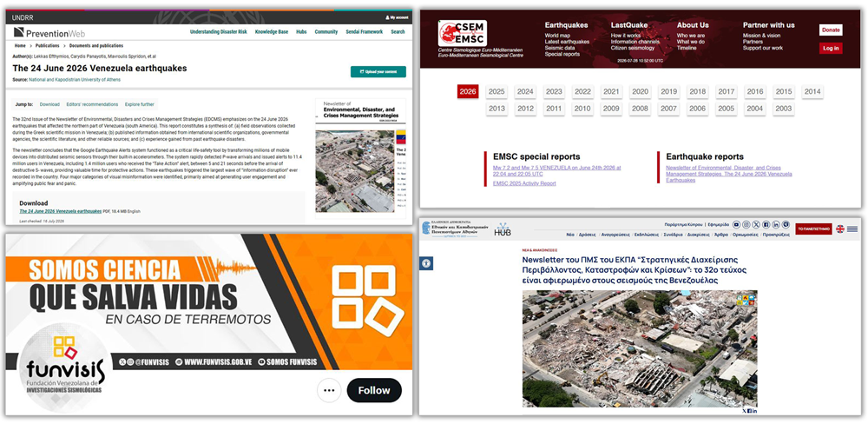868x424 pixels.
Task: Select the 2003 year tab
Action: click(x=783, y=109)
